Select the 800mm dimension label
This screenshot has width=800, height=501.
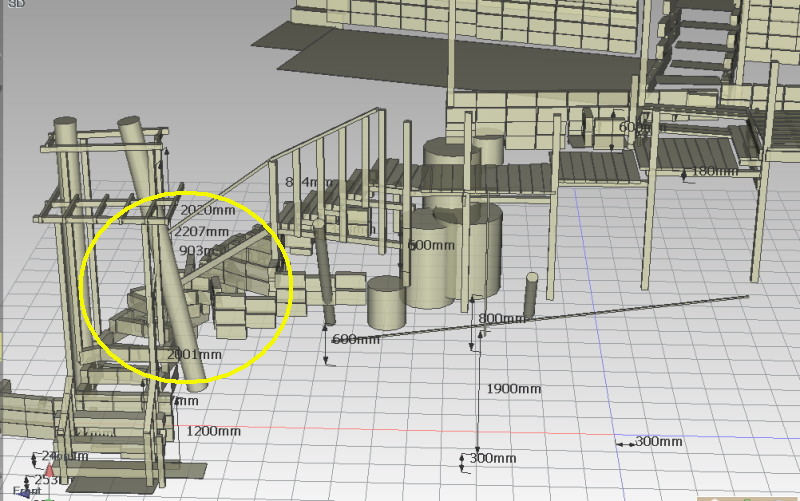502,319
